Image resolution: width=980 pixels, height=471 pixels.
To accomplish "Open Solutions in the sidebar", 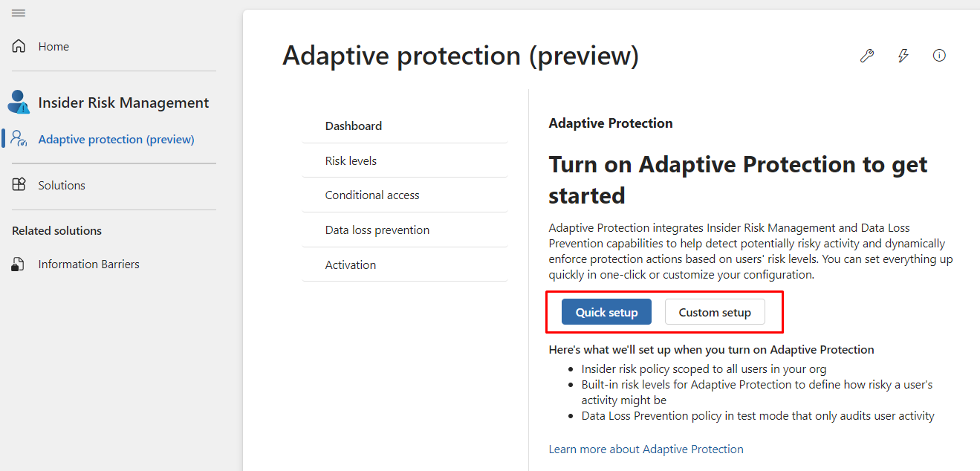I will click(x=62, y=185).
